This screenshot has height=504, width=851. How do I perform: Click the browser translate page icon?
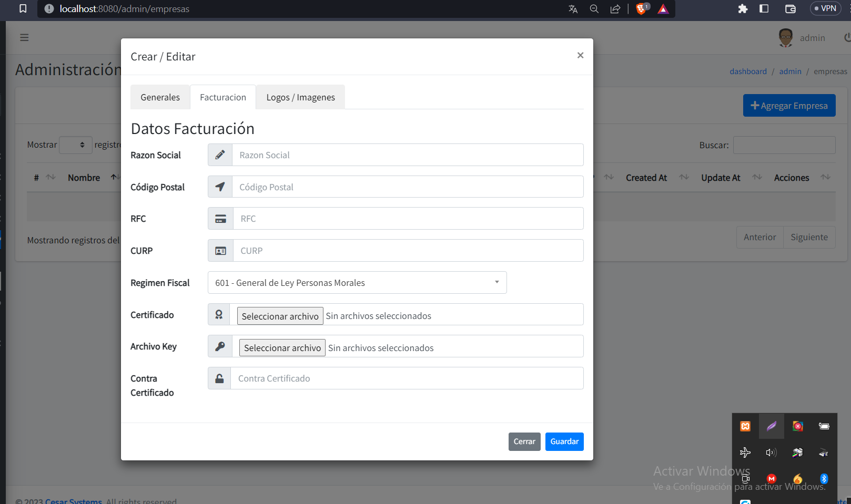[x=573, y=9]
